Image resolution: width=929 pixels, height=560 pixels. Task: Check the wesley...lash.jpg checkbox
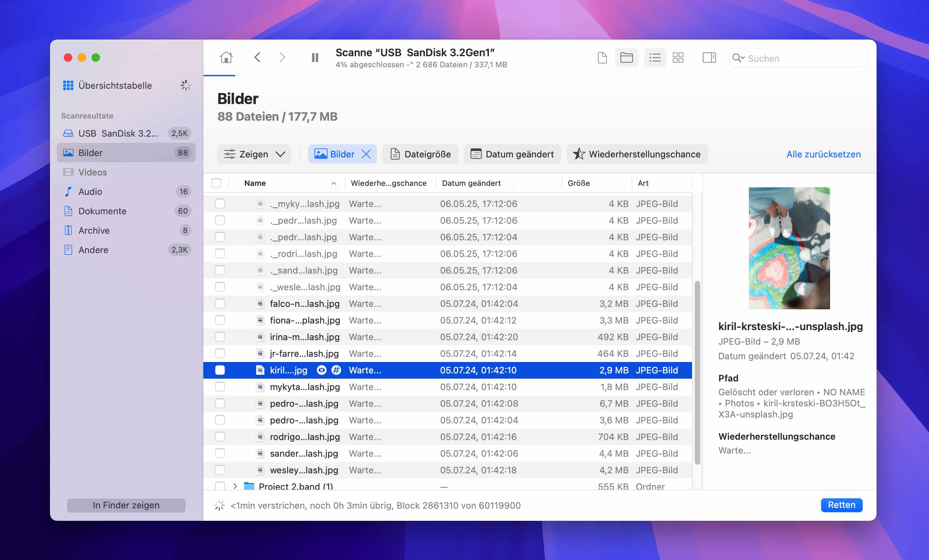pos(220,470)
